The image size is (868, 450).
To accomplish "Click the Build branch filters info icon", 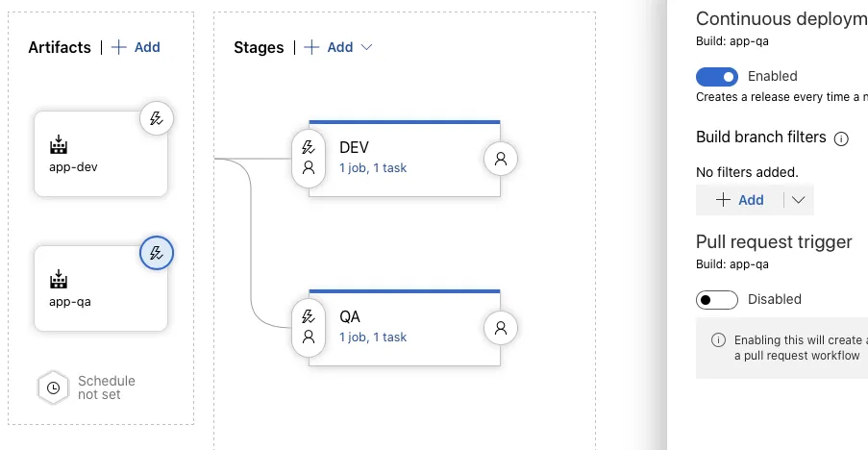I will coord(841,138).
